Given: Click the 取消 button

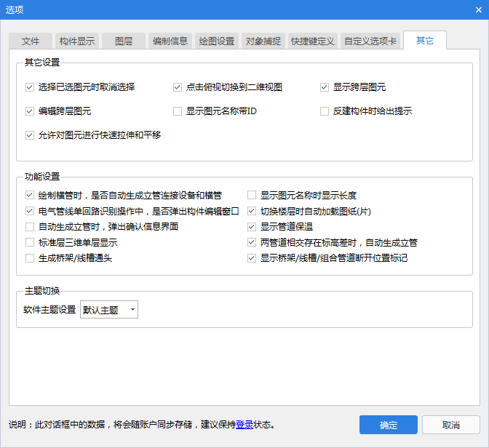Looking at the screenshot, I should [450, 425].
